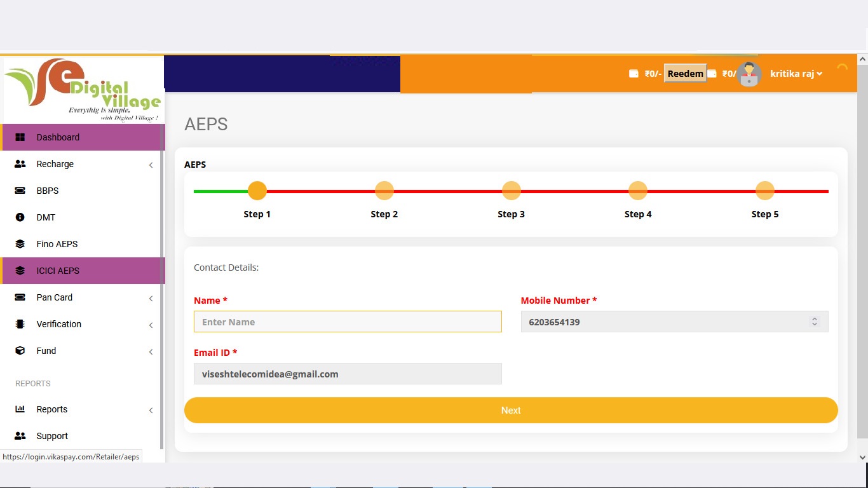Viewport: 868px width, 488px height.
Task: Open ICICI AEPS menu item
Action: pos(58,271)
